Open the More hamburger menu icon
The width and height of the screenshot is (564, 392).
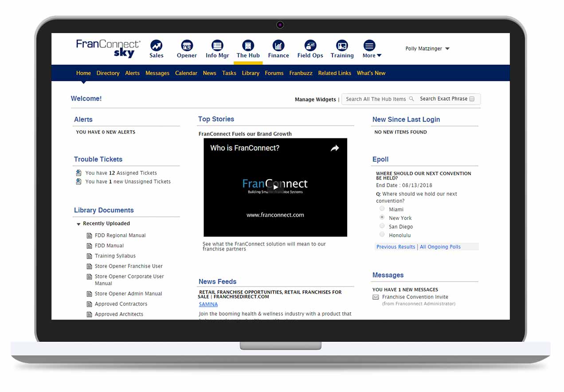[369, 45]
